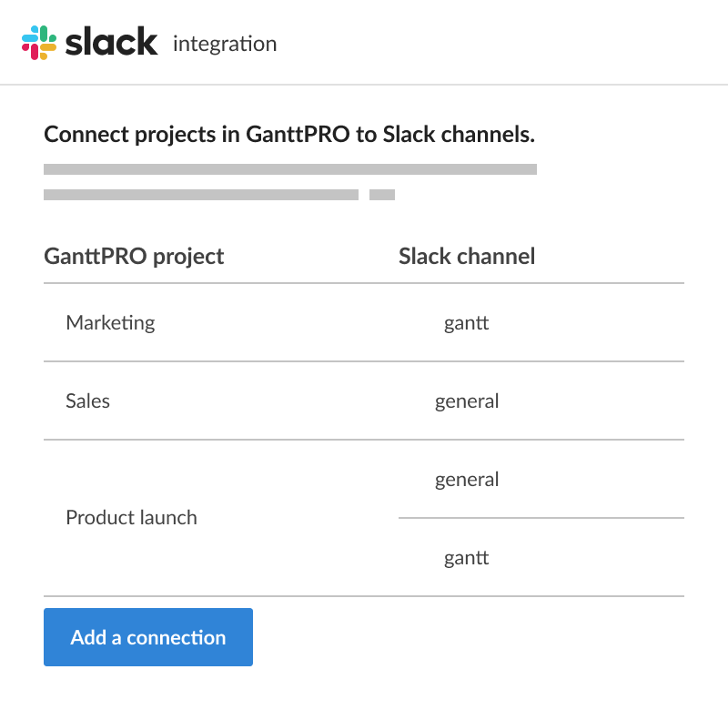Click the Add a connection button
The image size is (728, 710).
148,637
